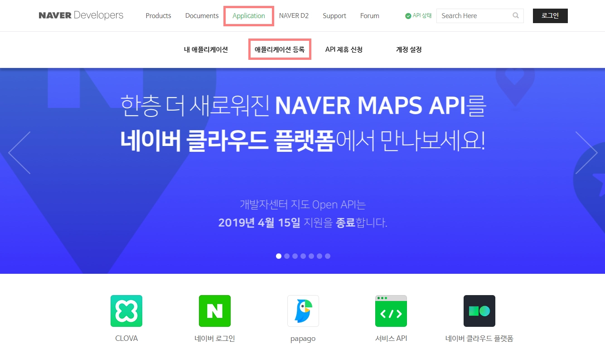Click the search magnifier icon

pyautogui.click(x=516, y=15)
